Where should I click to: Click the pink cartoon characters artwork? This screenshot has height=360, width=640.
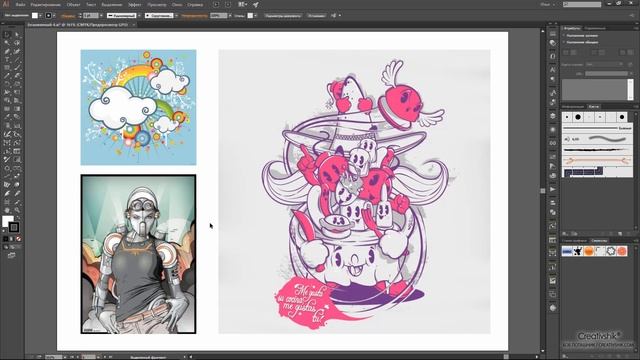coord(354,191)
